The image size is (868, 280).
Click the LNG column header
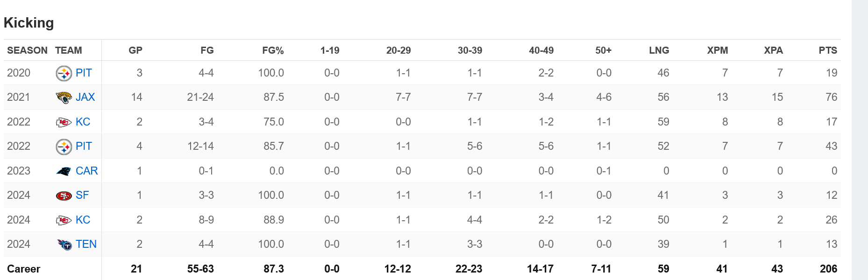[659, 50]
